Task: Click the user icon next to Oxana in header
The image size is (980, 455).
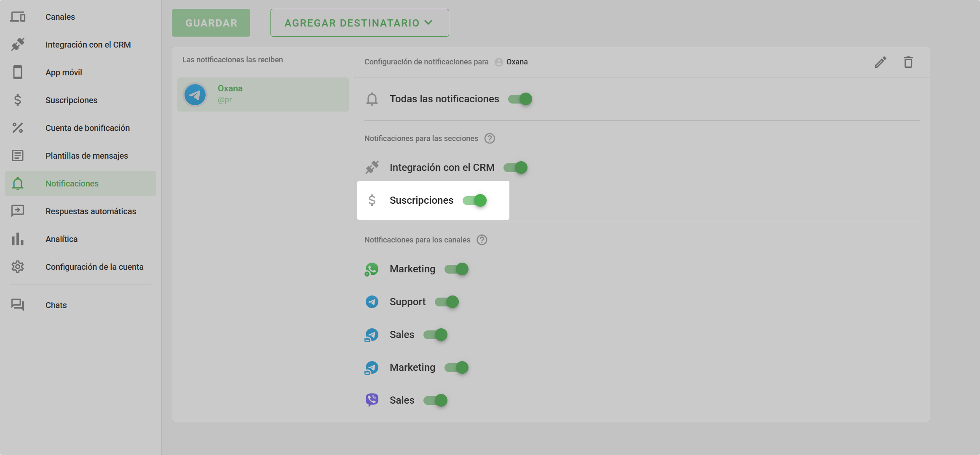Action: [499, 62]
